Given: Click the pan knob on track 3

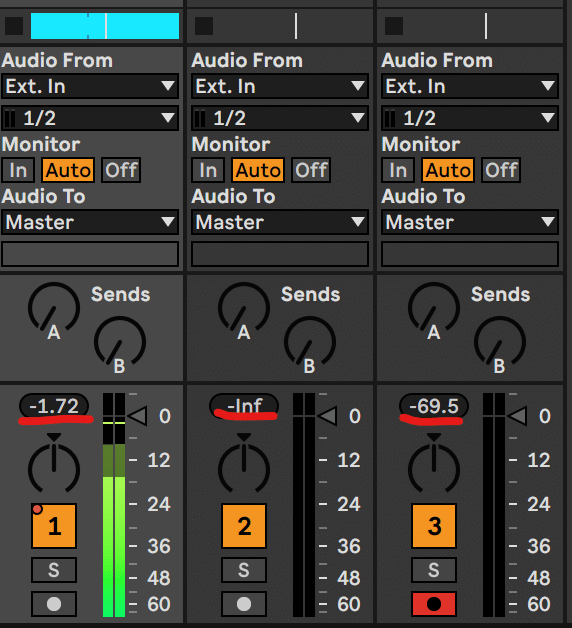Looking at the screenshot, I should click(x=433, y=467).
